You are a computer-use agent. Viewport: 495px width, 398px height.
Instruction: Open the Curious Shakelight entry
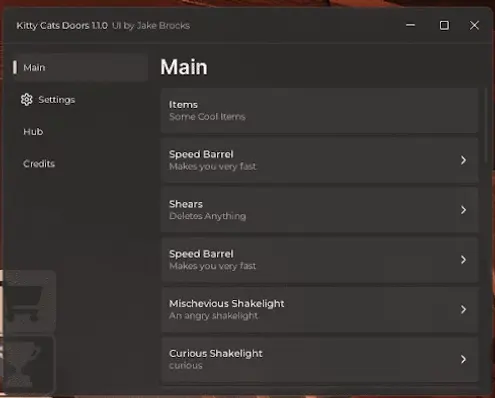[x=320, y=359]
